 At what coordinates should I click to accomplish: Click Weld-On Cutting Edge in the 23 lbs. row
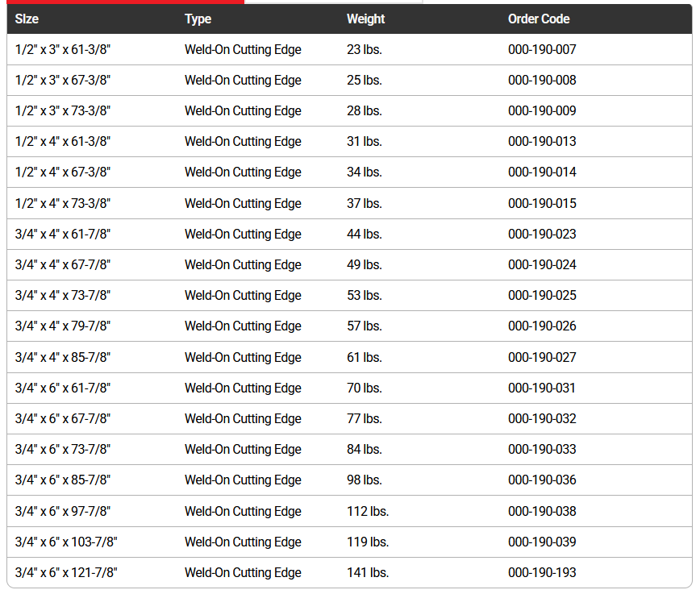pos(243,50)
